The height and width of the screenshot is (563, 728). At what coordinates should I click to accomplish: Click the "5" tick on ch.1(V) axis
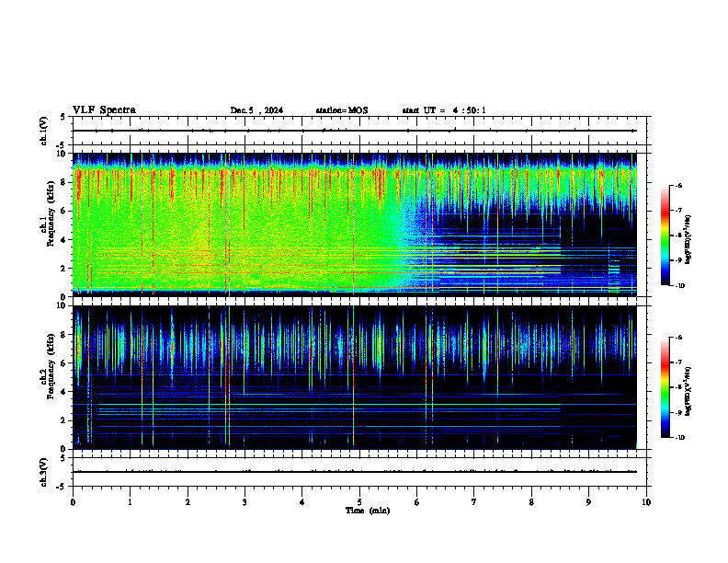(x=63, y=118)
